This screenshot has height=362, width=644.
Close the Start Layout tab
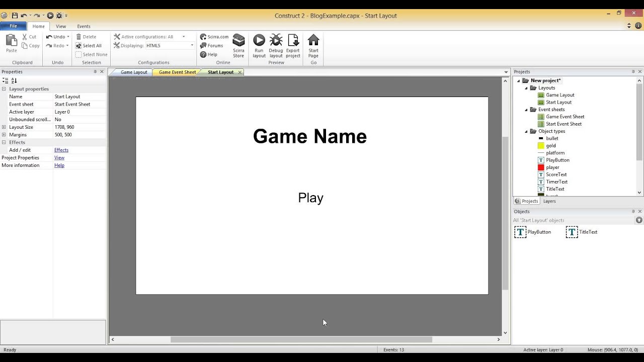click(240, 72)
